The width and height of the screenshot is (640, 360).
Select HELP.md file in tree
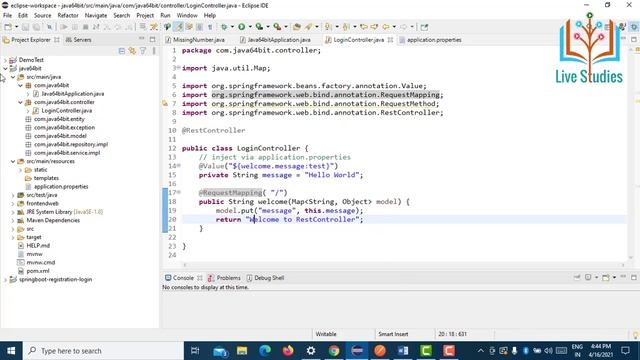tap(38, 246)
